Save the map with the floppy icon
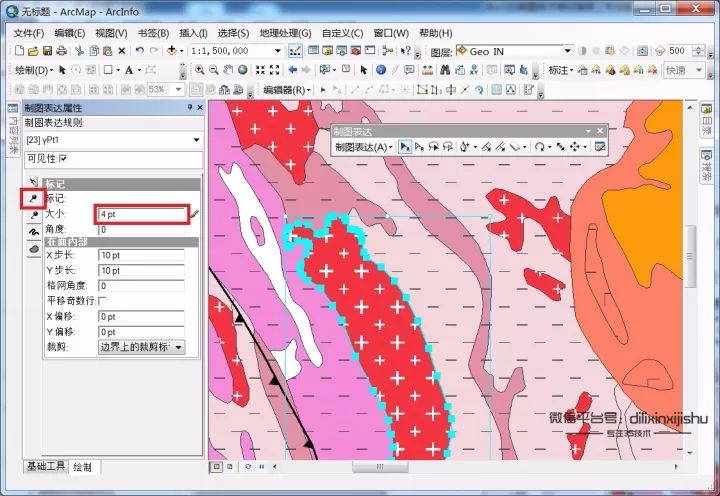720x496 pixels. tap(47, 51)
